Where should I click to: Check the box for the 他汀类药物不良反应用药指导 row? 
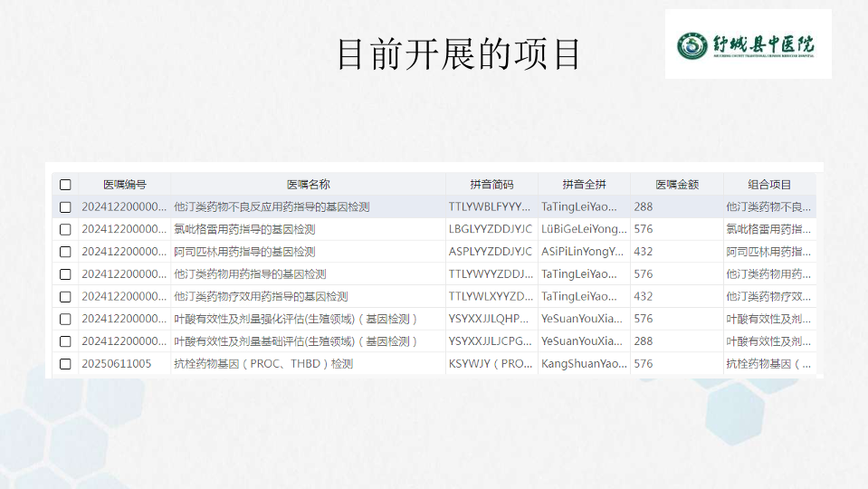[65, 207]
